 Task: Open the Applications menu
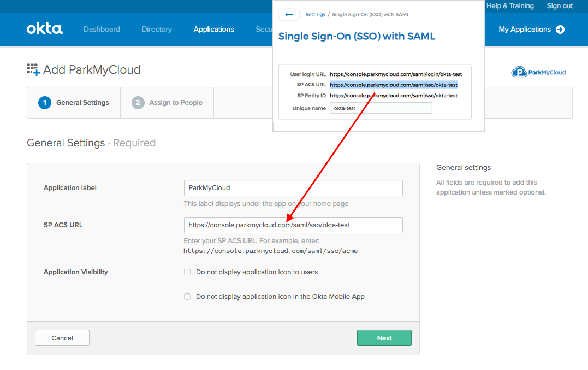point(214,30)
